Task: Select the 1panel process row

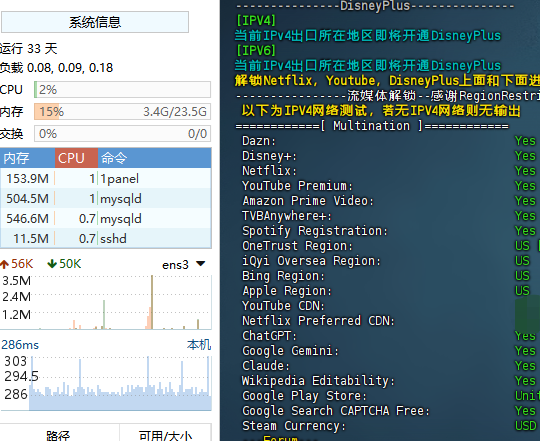Action: pyautogui.click(x=106, y=178)
